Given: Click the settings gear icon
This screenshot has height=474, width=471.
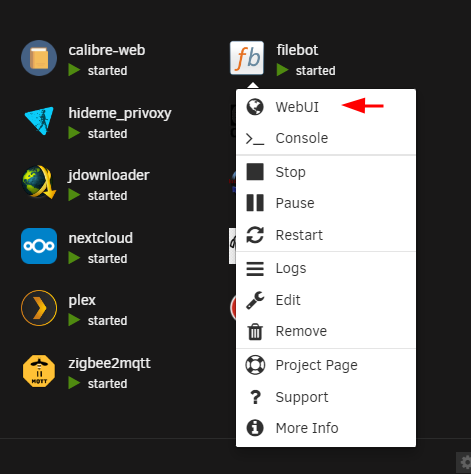Looking at the screenshot, I should (465, 463).
